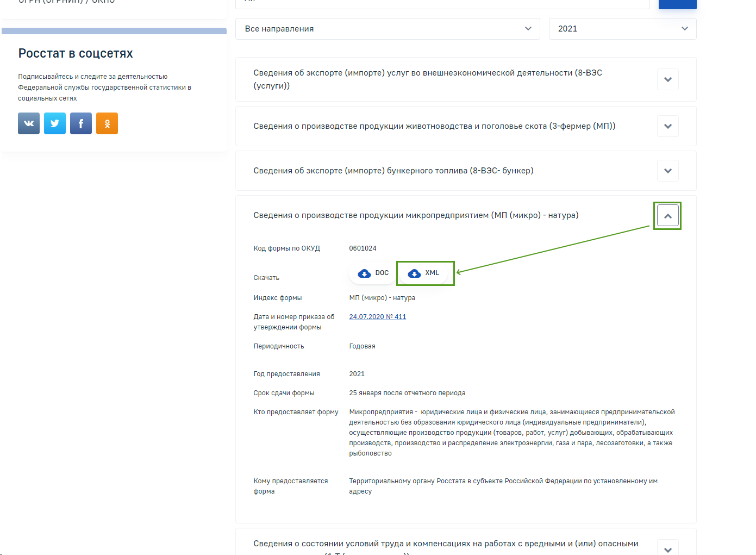Click the 'Подписывайтесь и следите' social description

click(104, 88)
